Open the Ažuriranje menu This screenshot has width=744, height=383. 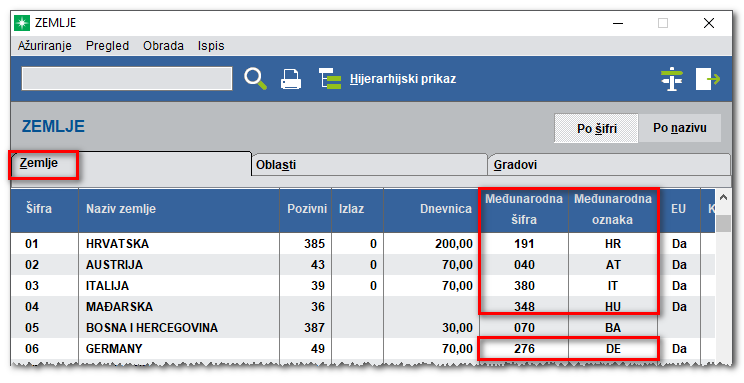[45, 46]
